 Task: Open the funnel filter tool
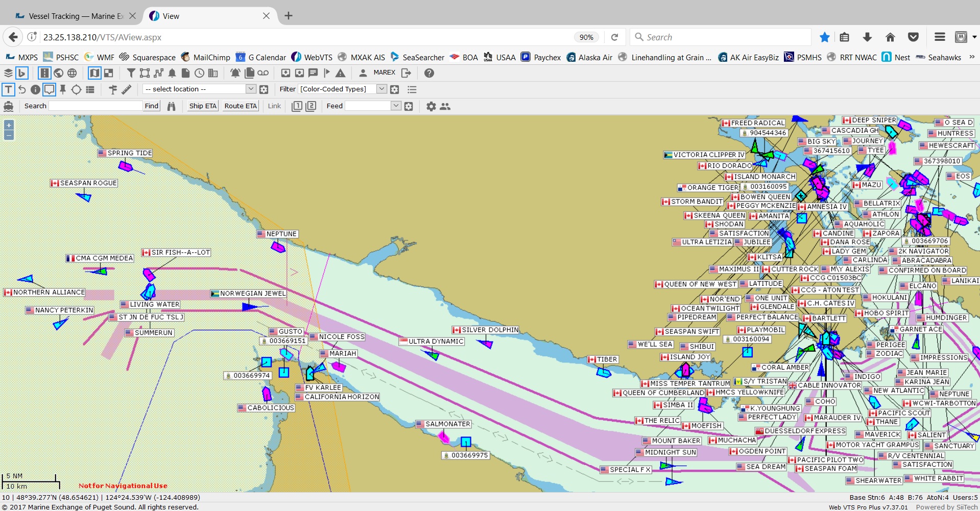(x=131, y=73)
